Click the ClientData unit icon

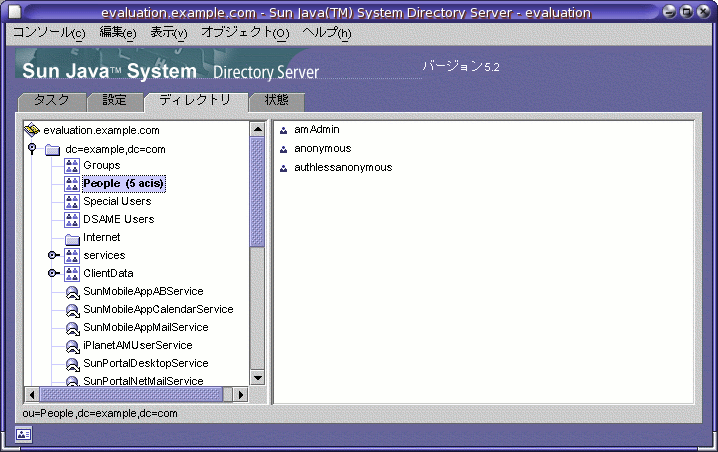click(x=72, y=273)
